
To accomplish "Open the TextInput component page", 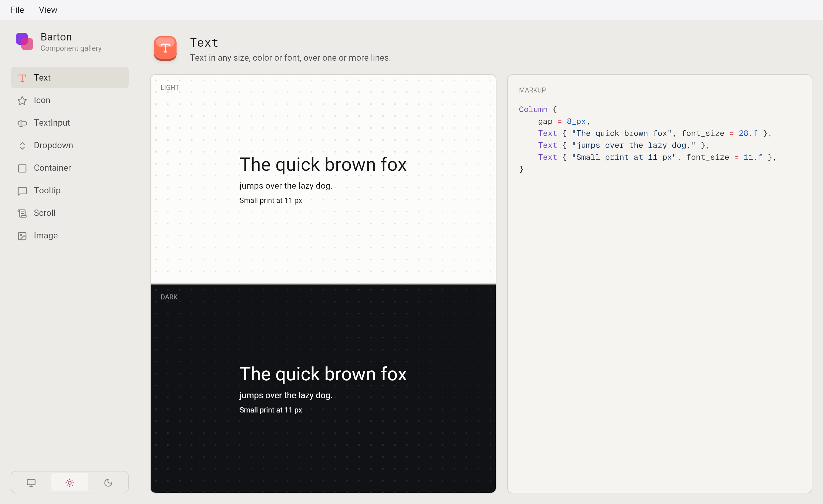I will [x=69, y=123].
